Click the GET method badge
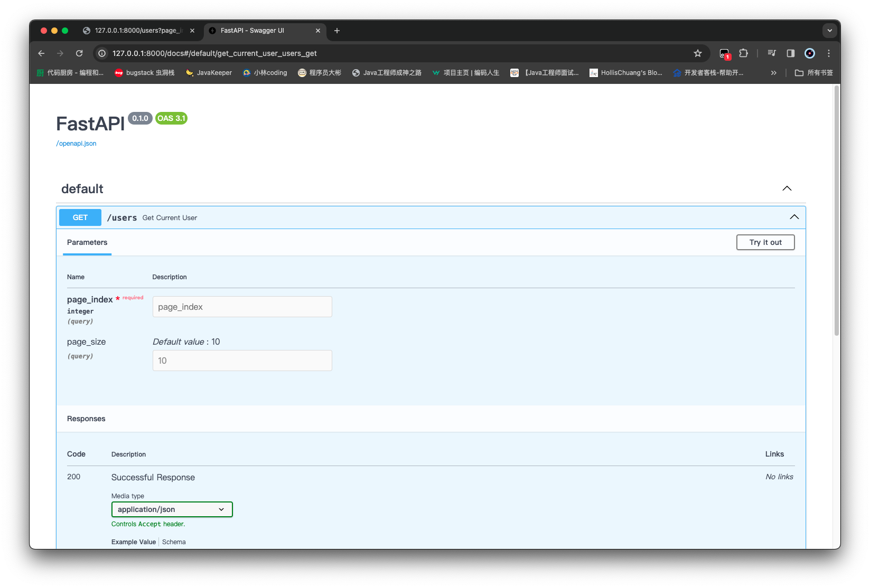This screenshot has height=588, width=870. 80,217
